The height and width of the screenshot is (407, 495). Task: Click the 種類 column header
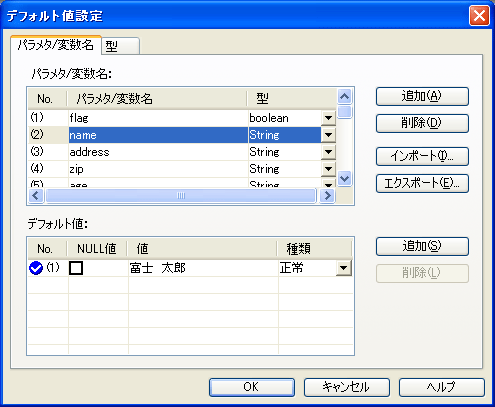[315, 249]
